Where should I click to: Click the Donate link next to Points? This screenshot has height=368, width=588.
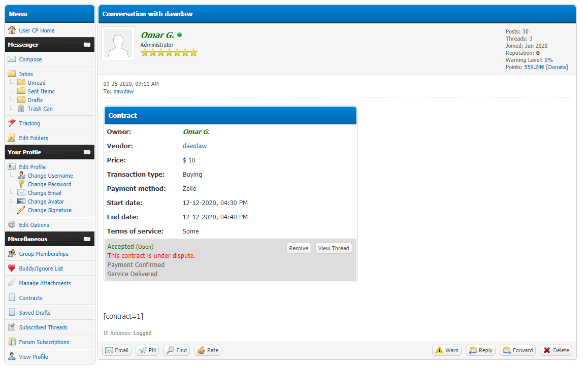click(557, 67)
